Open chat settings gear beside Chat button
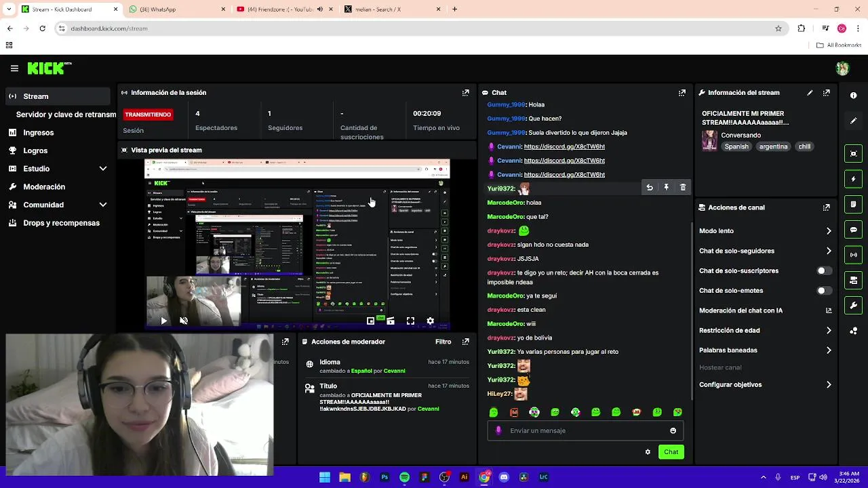Screen dimensions: 868x488 click(648, 452)
